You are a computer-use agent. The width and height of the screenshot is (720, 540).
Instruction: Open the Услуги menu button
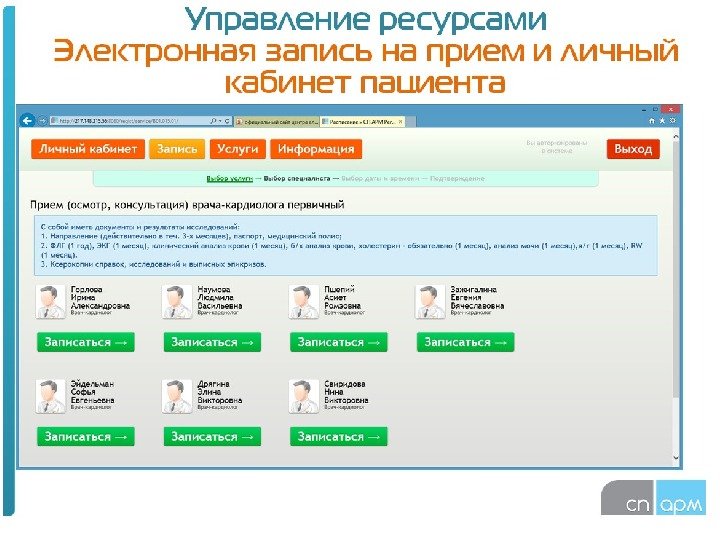click(238, 149)
